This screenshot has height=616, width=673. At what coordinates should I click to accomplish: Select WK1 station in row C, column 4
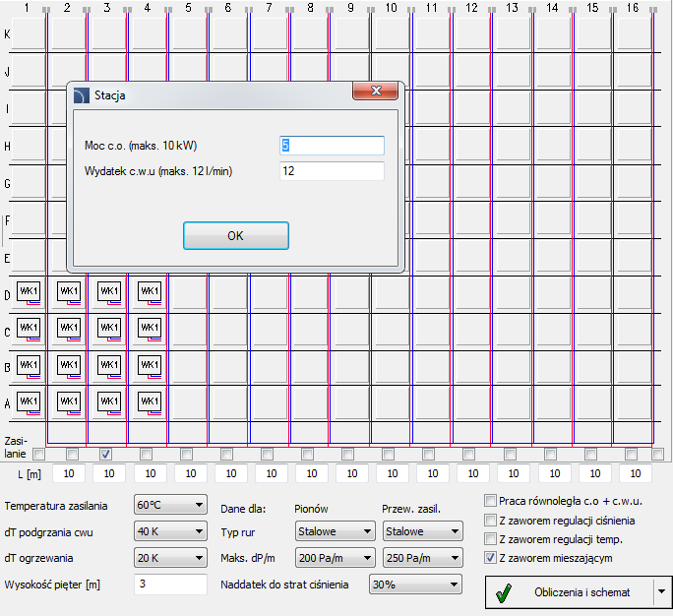[x=150, y=328]
